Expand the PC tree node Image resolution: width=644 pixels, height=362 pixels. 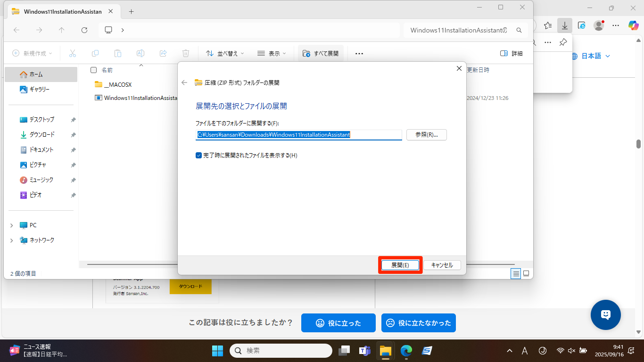[12, 225]
